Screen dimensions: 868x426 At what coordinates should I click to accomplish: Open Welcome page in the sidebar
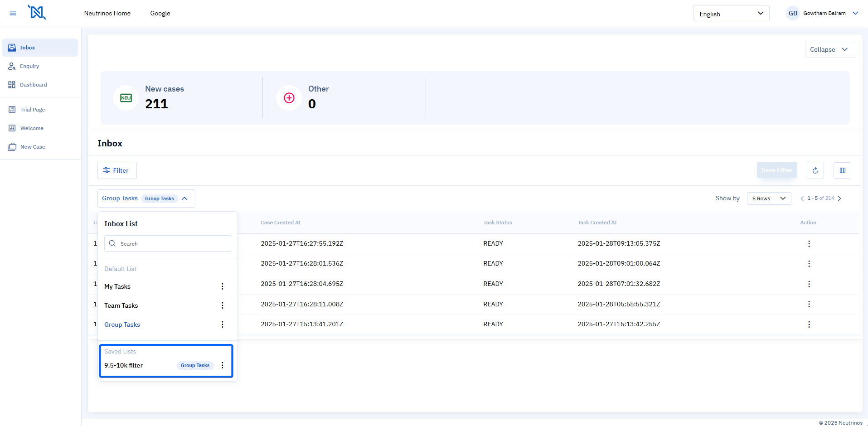40,128
